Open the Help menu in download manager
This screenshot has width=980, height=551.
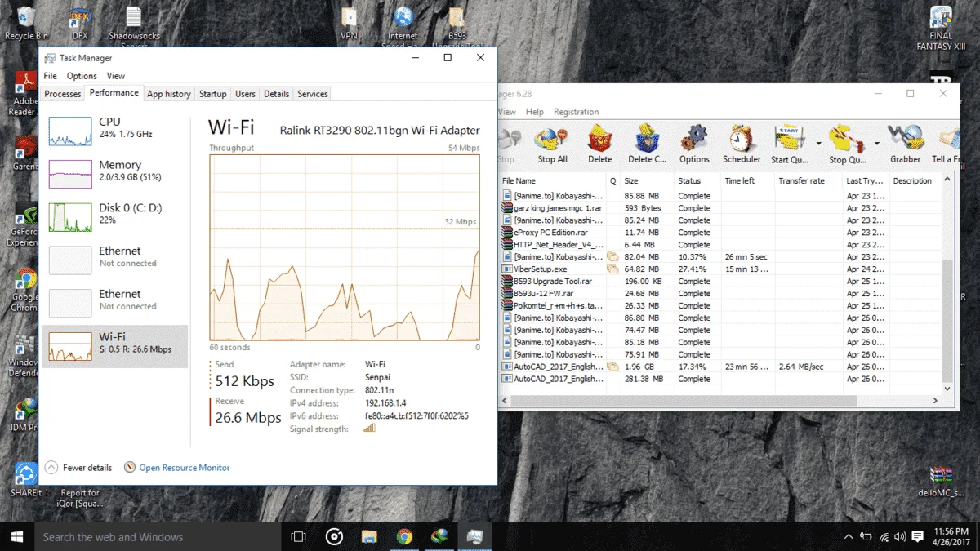(x=535, y=112)
